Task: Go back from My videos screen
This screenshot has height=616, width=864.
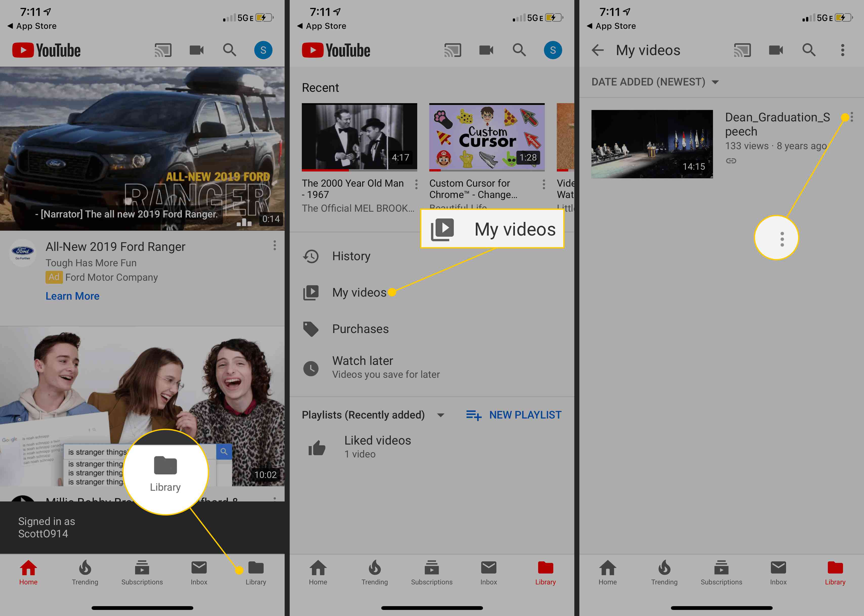Action: (598, 50)
